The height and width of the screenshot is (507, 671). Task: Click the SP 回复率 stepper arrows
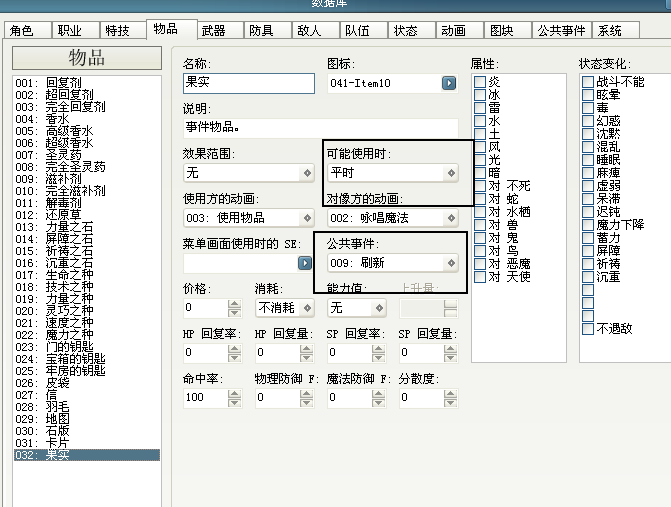(378, 353)
